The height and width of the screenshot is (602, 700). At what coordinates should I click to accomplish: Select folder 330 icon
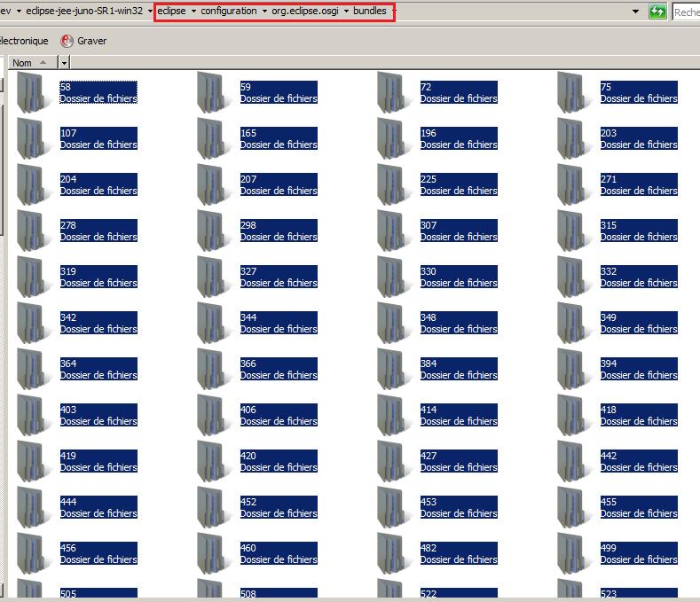[x=396, y=277]
